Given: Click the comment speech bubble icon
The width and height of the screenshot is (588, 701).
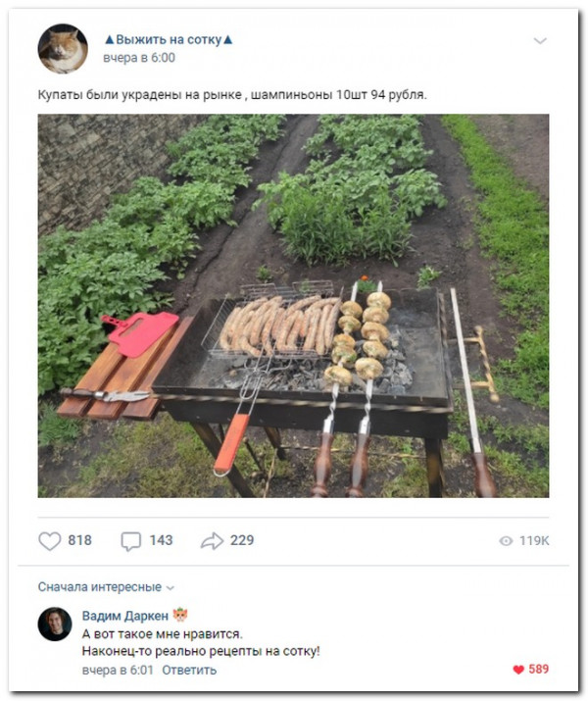Looking at the screenshot, I should coord(130,540).
